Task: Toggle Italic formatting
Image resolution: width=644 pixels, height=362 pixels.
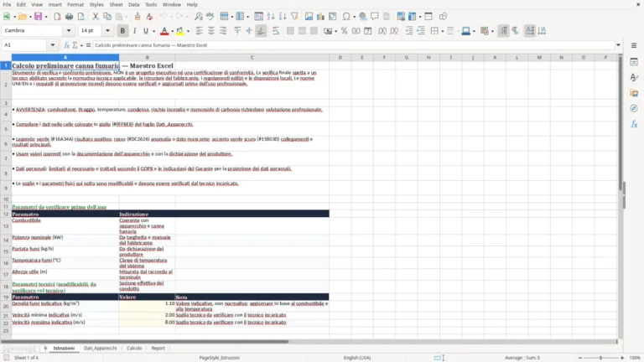Action: coord(134,31)
